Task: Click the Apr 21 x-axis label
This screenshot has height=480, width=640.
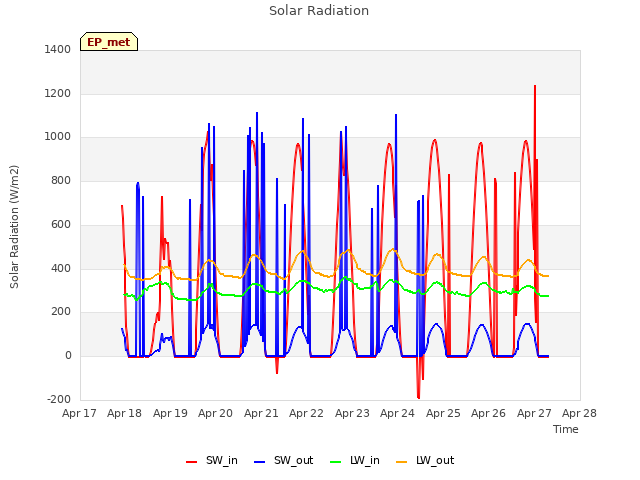Action: (x=261, y=413)
